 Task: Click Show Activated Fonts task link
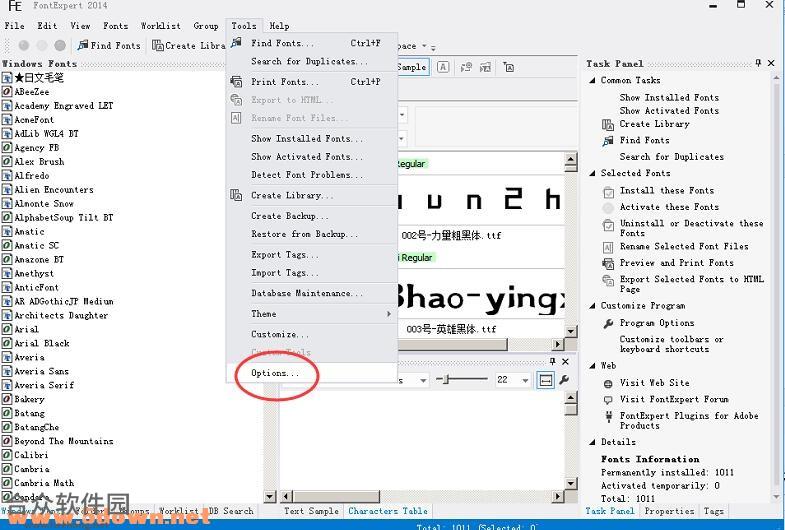point(669,111)
